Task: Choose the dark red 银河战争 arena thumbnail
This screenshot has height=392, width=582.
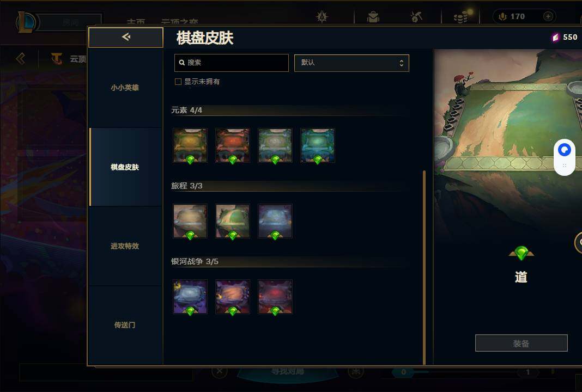Action: click(x=275, y=297)
